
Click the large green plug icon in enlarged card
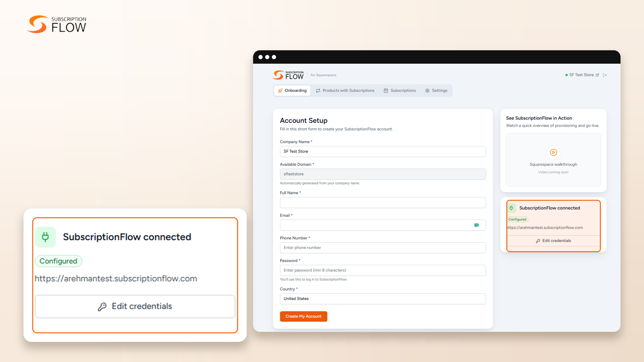(45, 237)
